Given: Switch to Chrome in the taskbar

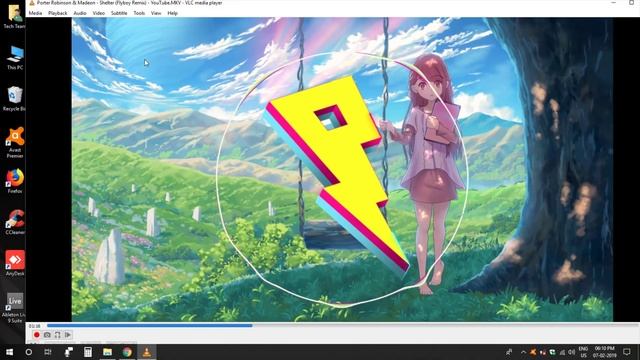Looking at the screenshot, I should (x=127, y=352).
